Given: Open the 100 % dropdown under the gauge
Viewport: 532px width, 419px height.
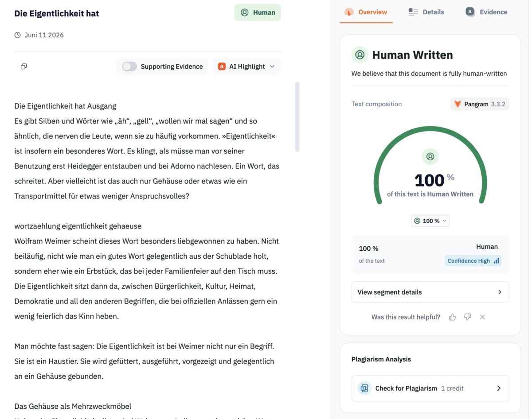Looking at the screenshot, I should 430,221.
